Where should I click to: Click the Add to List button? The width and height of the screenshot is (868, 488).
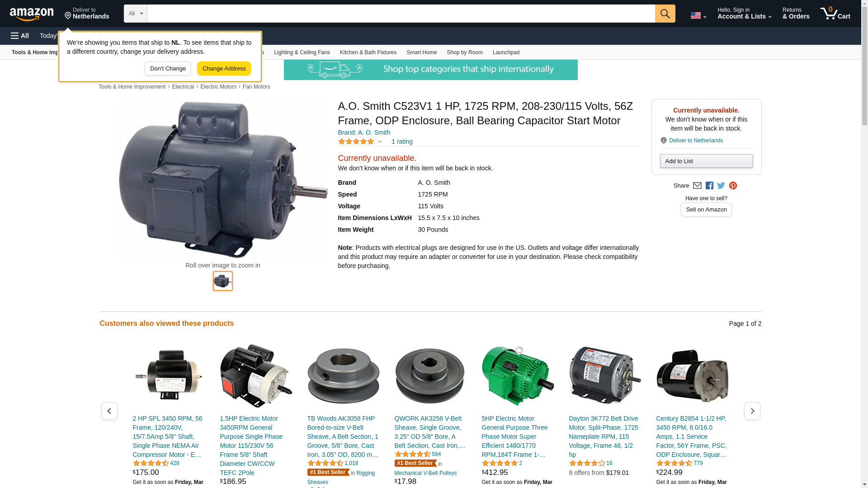(706, 161)
